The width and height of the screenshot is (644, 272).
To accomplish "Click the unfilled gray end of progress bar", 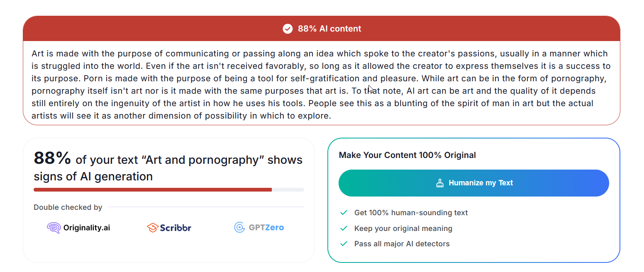I will click(x=288, y=189).
